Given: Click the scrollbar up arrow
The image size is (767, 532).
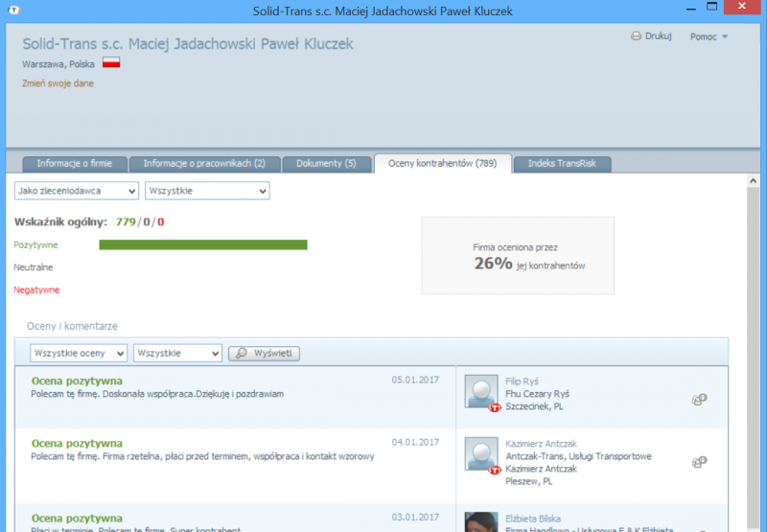Looking at the screenshot, I should coord(753,181).
